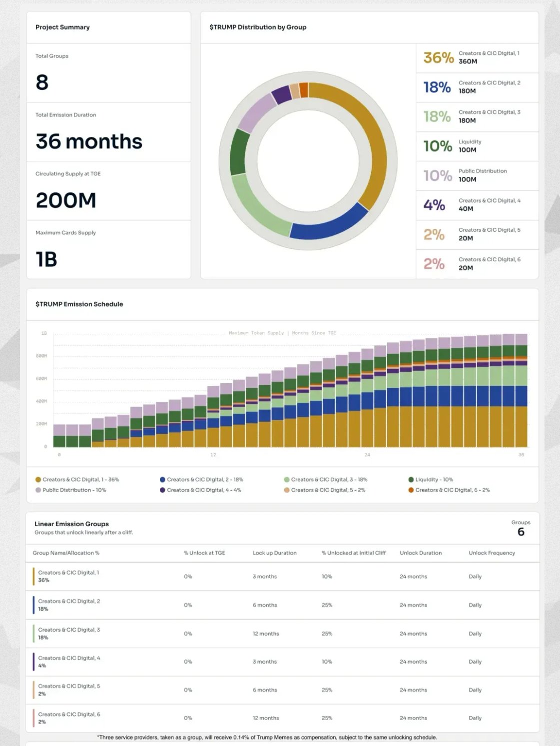Toggle the Public Distribution - 10% legend item
560x746 pixels.
point(74,490)
